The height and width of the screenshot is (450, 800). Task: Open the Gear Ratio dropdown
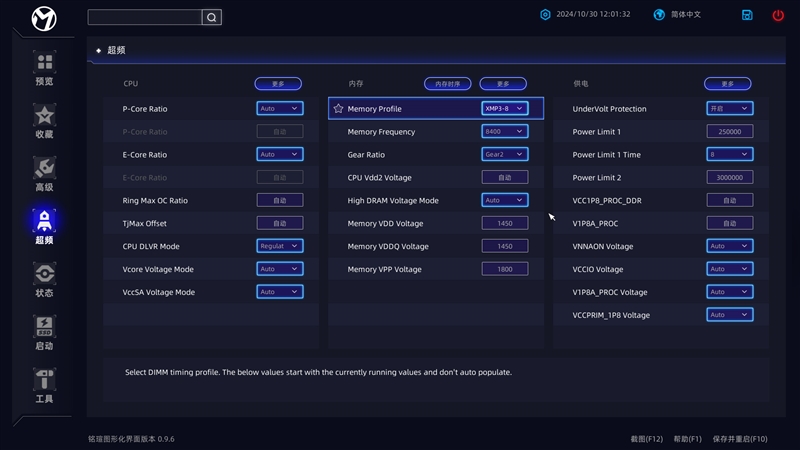pos(504,155)
